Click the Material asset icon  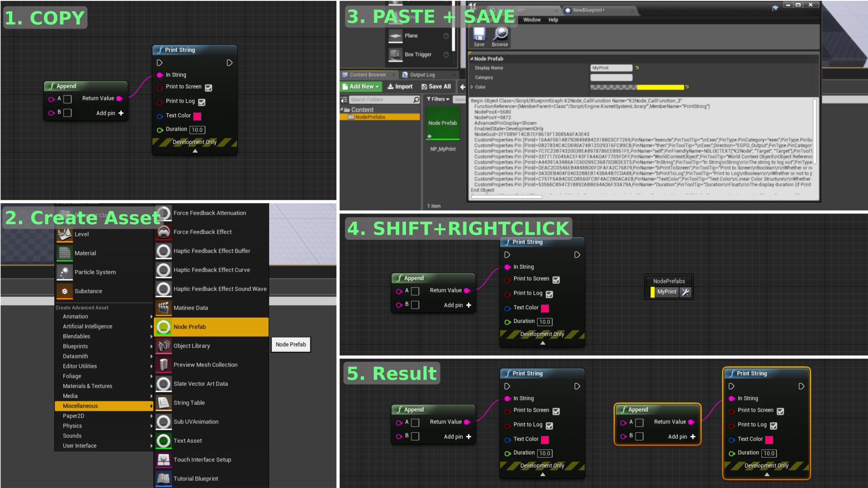[x=65, y=253]
